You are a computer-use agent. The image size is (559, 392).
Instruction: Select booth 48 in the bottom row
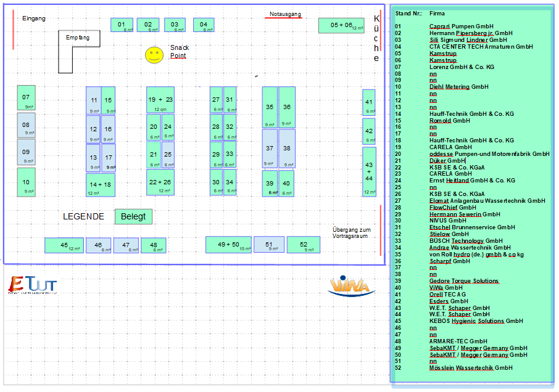(x=154, y=245)
